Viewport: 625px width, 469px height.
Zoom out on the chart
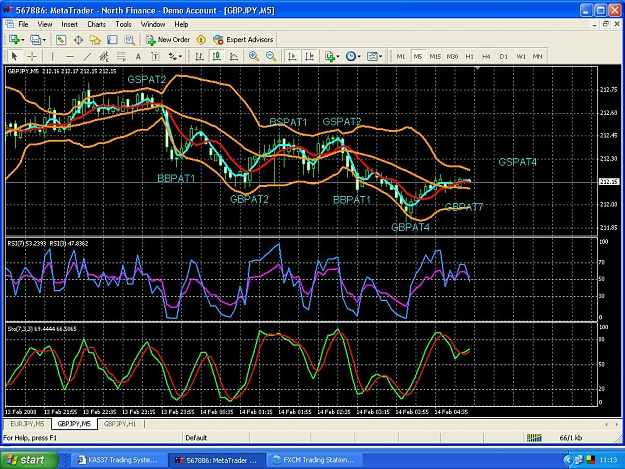coord(271,57)
